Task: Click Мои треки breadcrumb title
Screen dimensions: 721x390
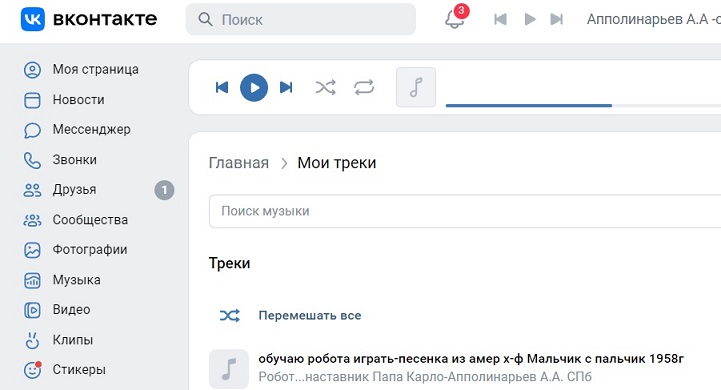Action: pyautogui.click(x=337, y=163)
